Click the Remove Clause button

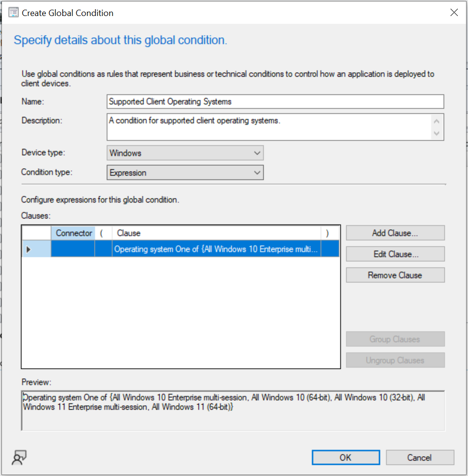click(x=395, y=275)
